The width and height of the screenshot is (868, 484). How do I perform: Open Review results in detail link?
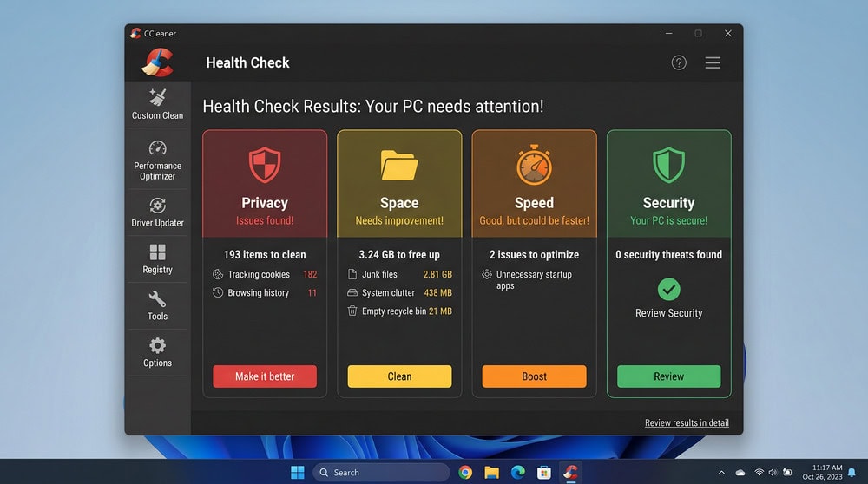pos(687,422)
